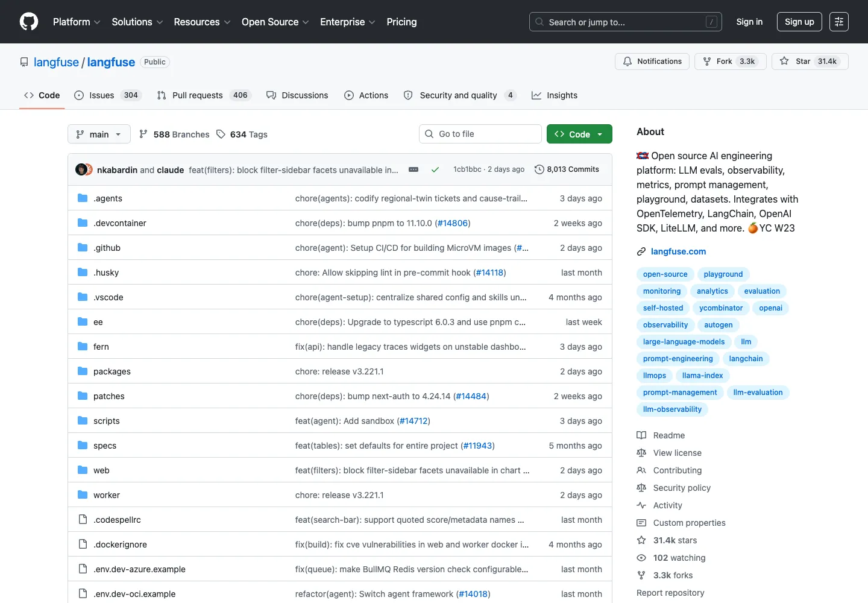The height and width of the screenshot is (603, 868).
Task: Click the bell icon in Notifications
Action: tap(627, 62)
